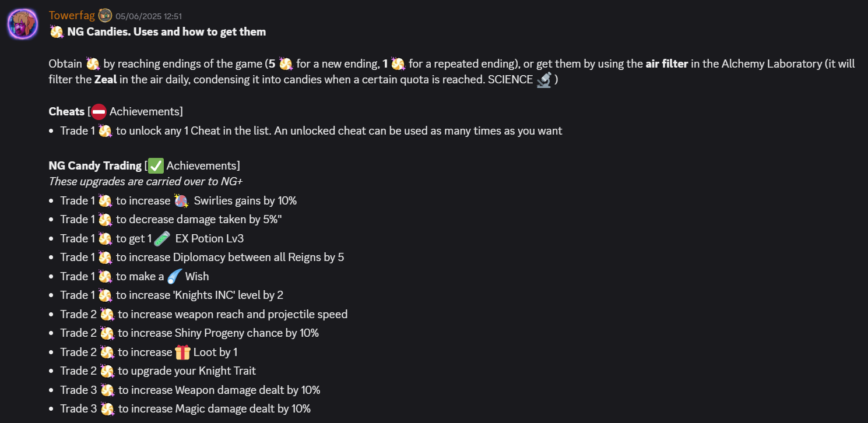Click the test tube EX Potion emoji
The image size is (868, 423).
pos(162,238)
